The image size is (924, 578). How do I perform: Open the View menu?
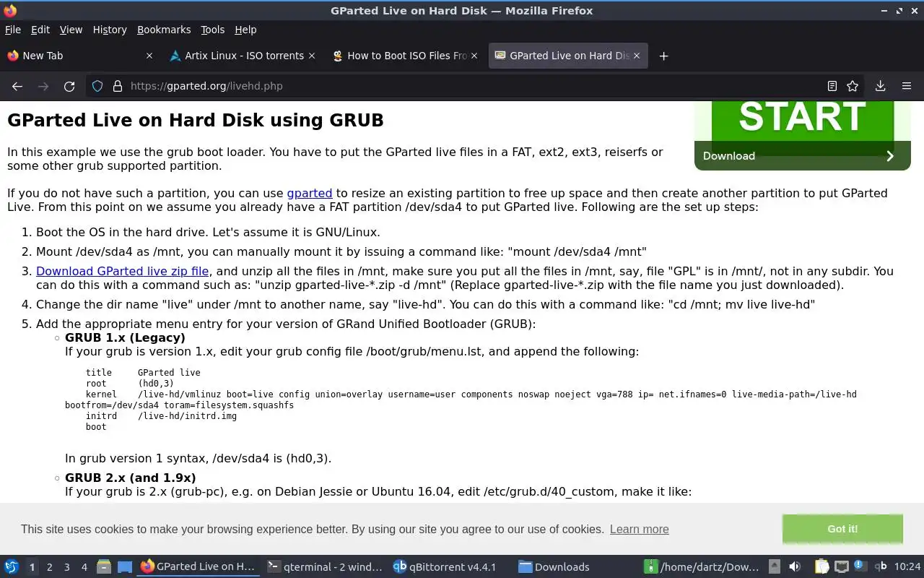pos(71,30)
